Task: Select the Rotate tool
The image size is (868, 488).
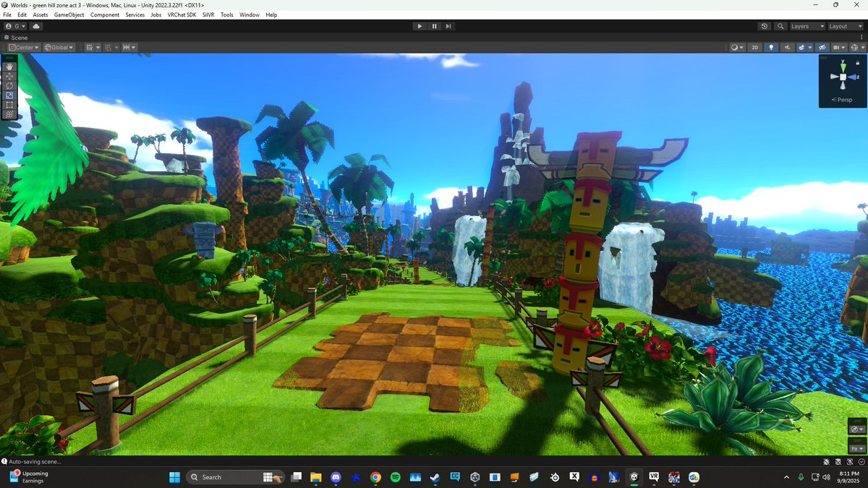Action: click(x=9, y=85)
